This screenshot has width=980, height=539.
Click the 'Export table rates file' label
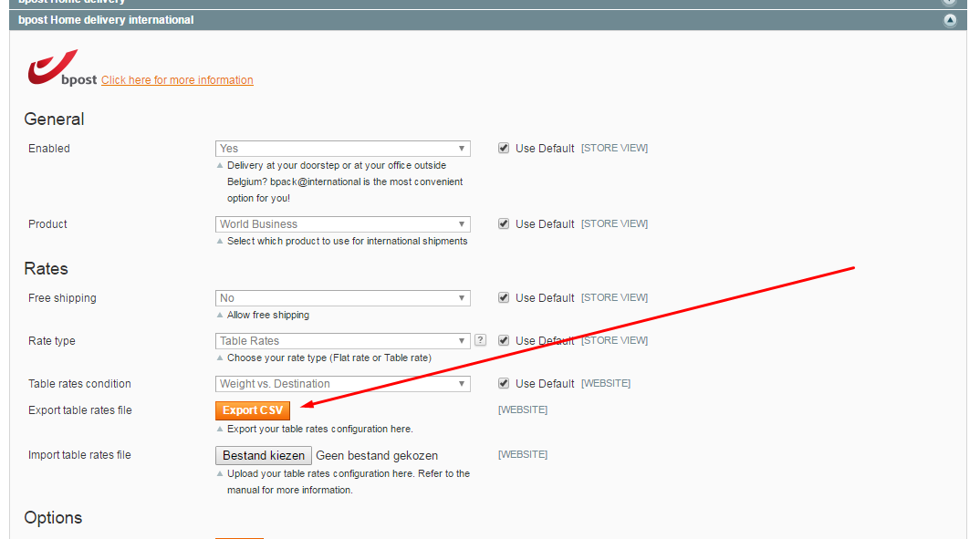80,410
